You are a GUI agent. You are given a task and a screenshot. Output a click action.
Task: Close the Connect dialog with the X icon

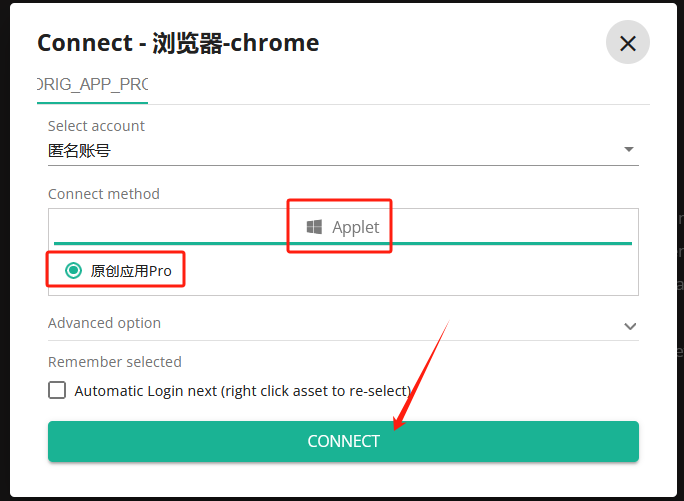coord(628,43)
